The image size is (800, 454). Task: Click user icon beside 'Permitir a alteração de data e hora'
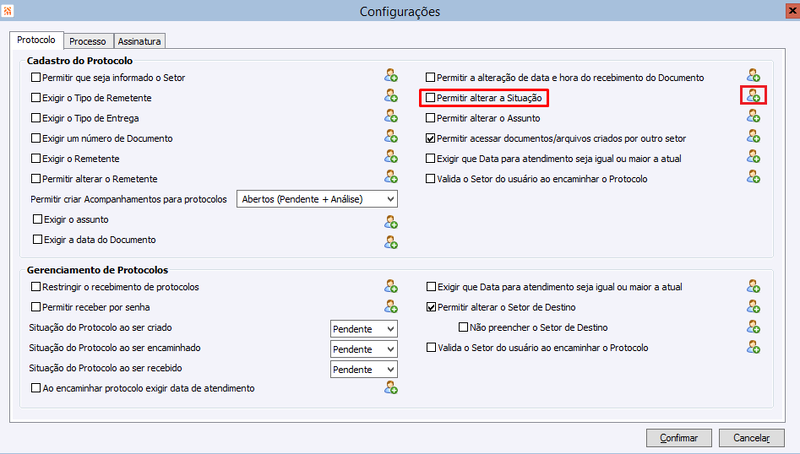pyautogui.click(x=754, y=76)
